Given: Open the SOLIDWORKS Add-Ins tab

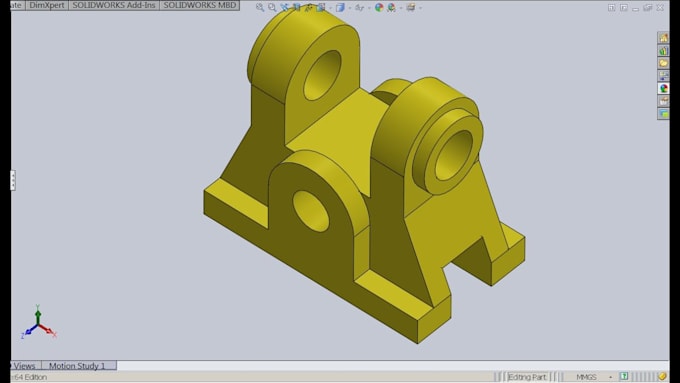Looking at the screenshot, I should pyautogui.click(x=114, y=5).
